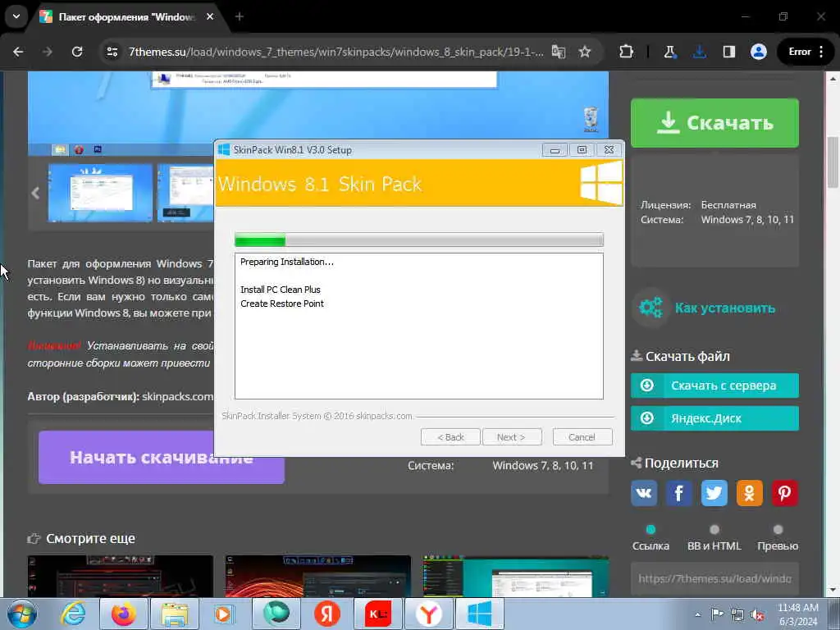The image size is (840, 630).
Task: Open the profile avatar icon
Action: pos(759,52)
